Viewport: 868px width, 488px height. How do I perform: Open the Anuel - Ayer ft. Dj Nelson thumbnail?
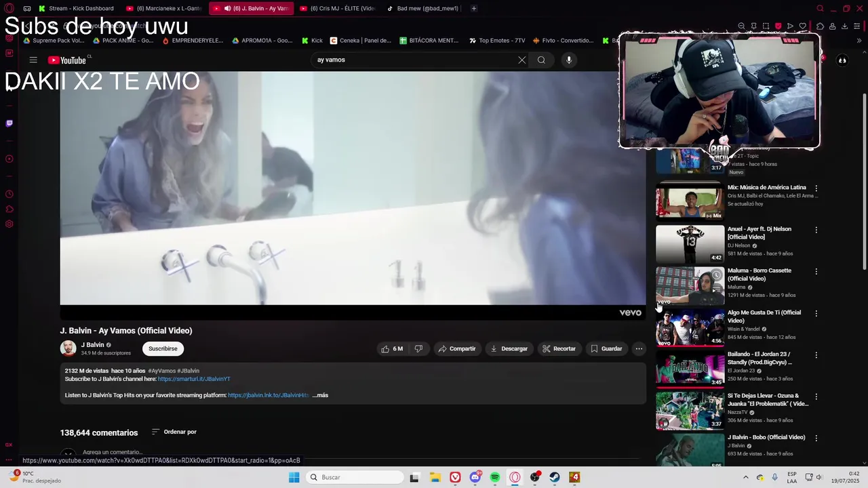(690, 243)
